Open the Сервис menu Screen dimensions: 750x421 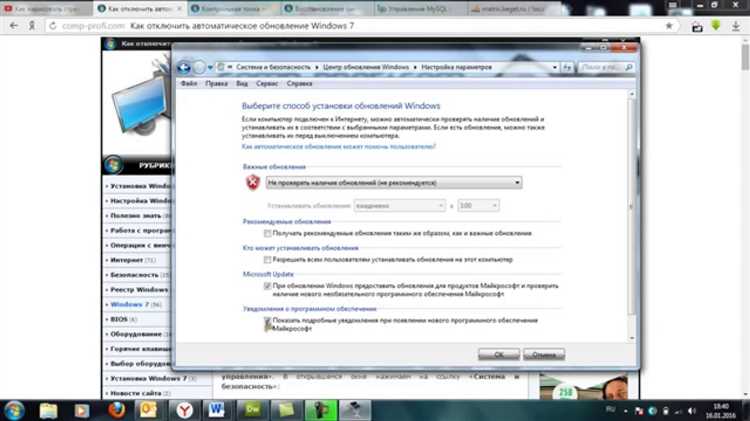tap(267, 84)
